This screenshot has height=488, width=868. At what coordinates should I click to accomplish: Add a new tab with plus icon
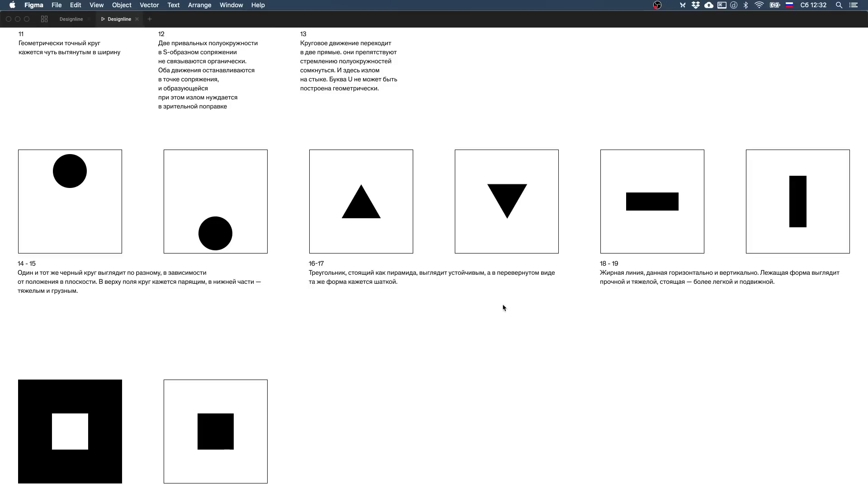pos(150,19)
